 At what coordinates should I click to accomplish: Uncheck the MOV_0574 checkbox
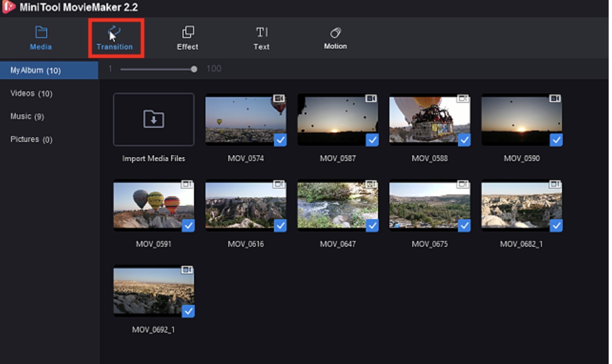[x=280, y=140]
